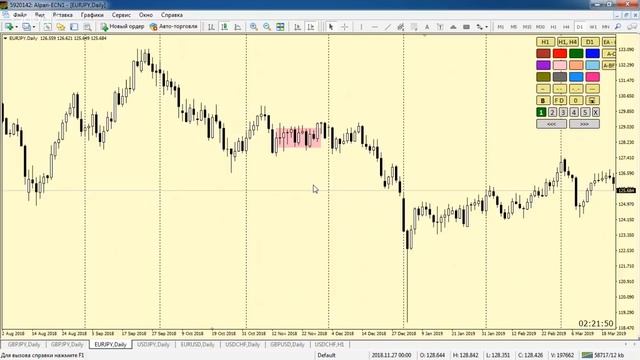Pick the dark green color swatch
Screen dimensions: 640x360
point(576,53)
